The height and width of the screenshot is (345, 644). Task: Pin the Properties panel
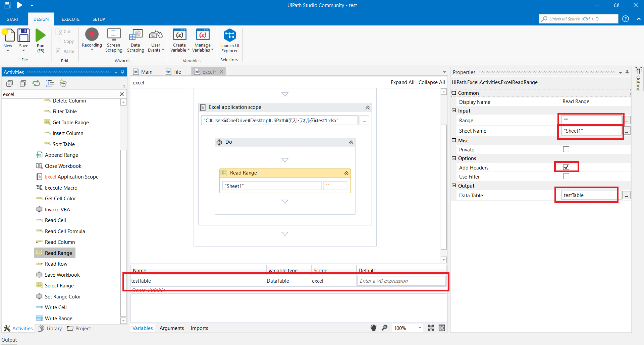(x=627, y=72)
